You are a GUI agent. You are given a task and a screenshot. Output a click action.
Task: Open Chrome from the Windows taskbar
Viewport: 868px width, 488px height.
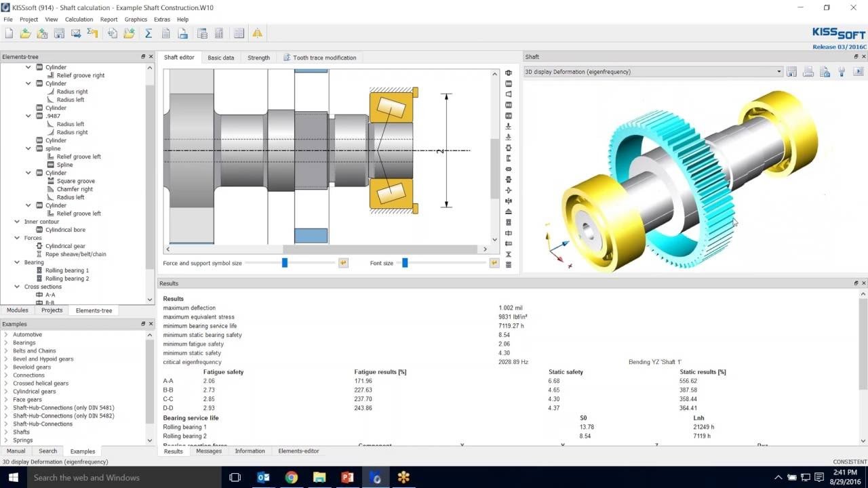point(291,477)
